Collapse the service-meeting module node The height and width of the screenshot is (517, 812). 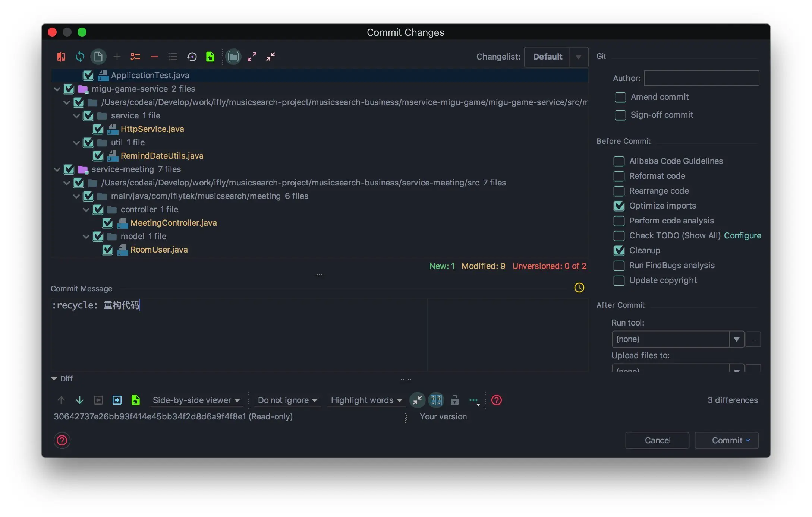pyautogui.click(x=57, y=169)
